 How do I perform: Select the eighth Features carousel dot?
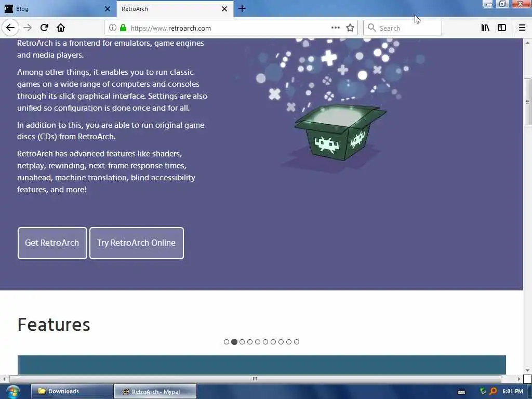281,342
